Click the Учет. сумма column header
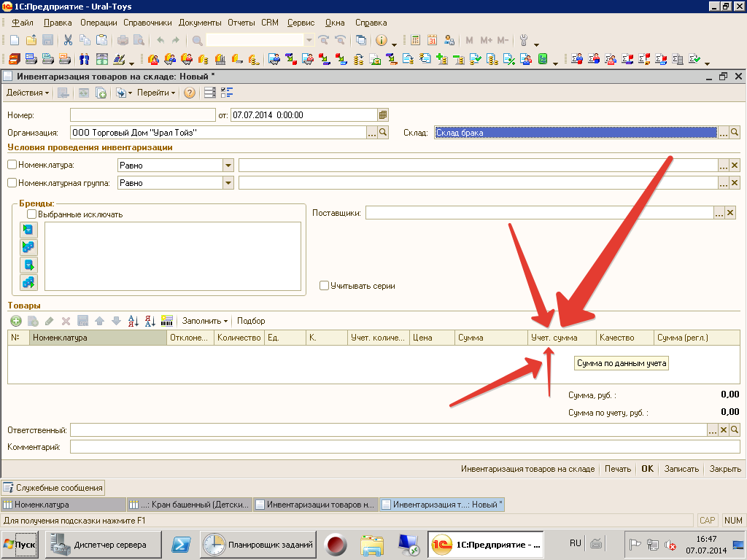 562,338
